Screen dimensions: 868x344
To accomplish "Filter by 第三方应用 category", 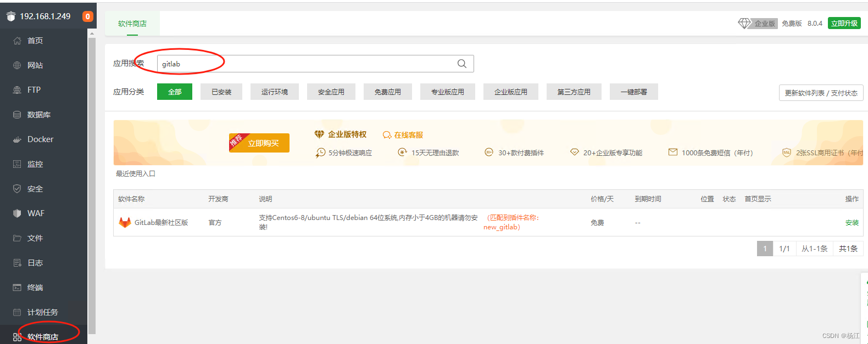I will click(x=574, y=92).
